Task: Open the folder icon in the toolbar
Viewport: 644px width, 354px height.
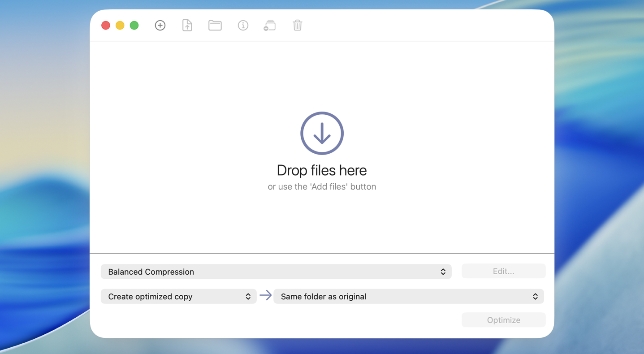Action: pyautogui.click(x=215, y=26)
